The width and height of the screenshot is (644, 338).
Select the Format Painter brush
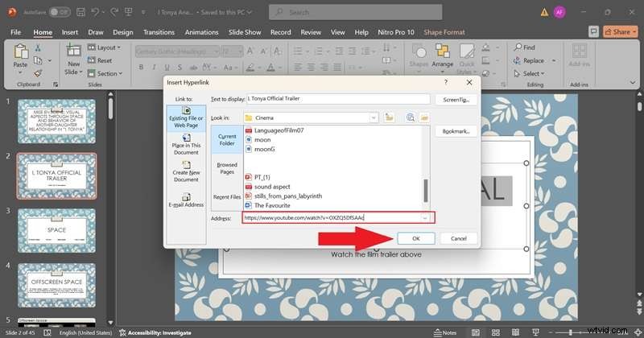click(38, 73)
